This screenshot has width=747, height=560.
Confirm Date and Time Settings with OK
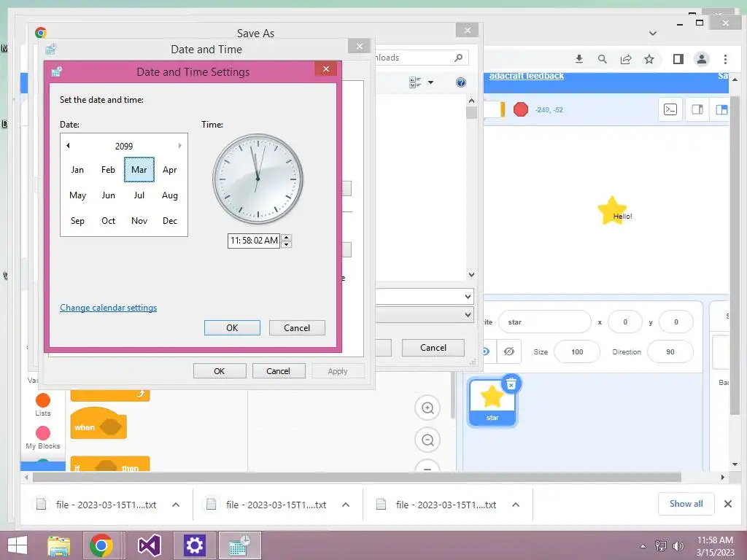(232, 327)
